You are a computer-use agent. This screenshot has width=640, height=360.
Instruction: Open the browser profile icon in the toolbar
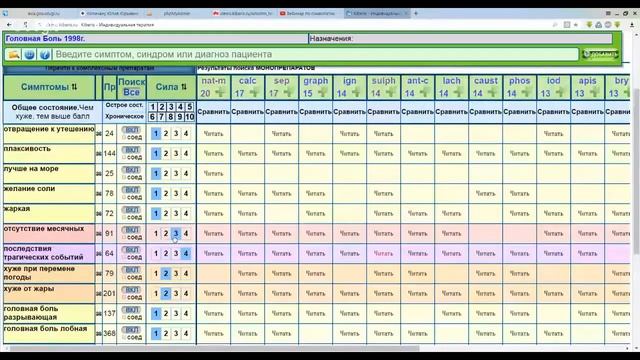point(608,25)
